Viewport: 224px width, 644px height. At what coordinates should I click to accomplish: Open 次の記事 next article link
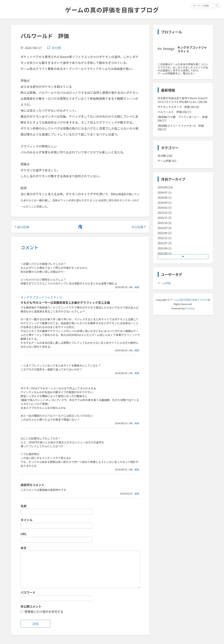[138, 227]
